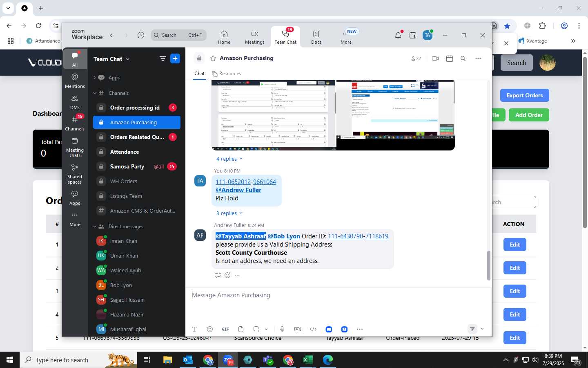Select All in the left sidebar
The image size is (588, 368).
(75, 59)
